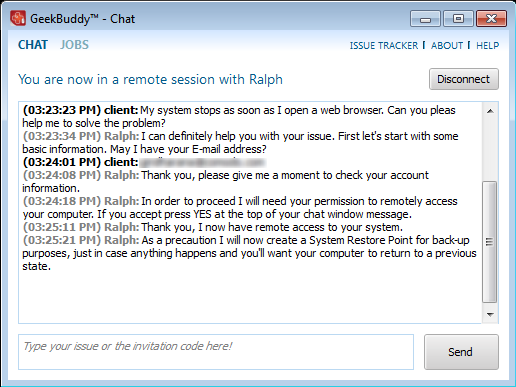Open the JOBS tab
The height and width of the screenshot is (387, 516).
pos(74,45)
